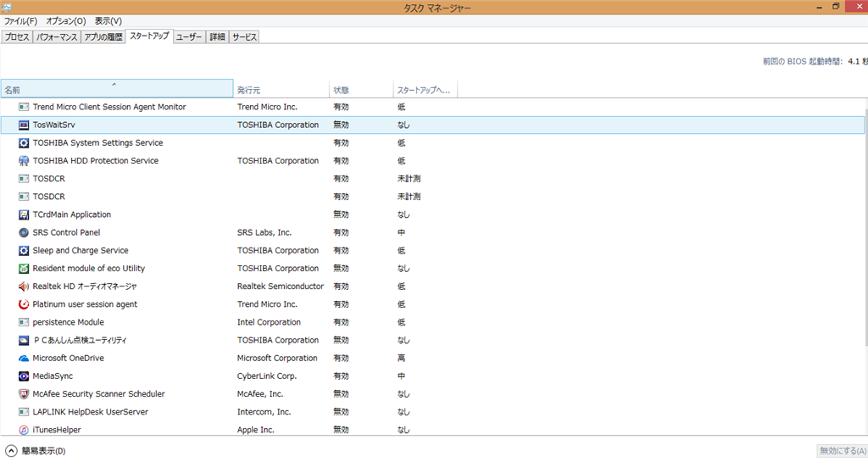Switch to the アプリの履歴 tab

coord(103,37)
